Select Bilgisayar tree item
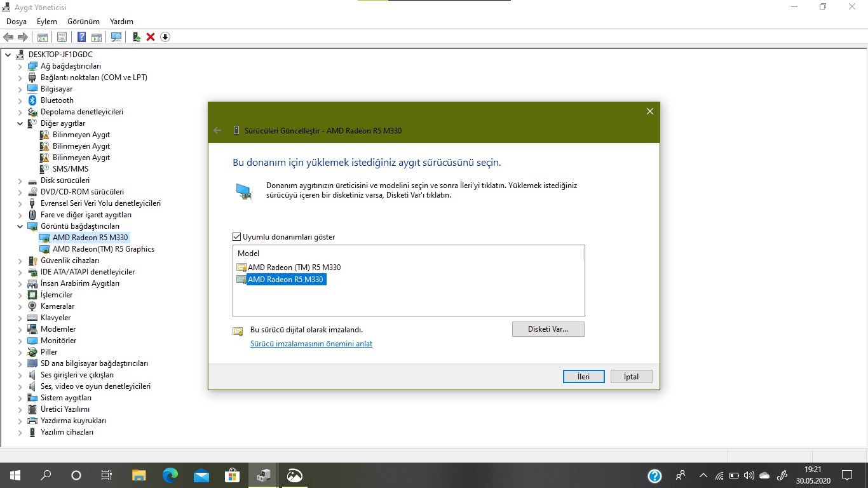The width and height of the screenshot is (868, 488). [x=57, y=89]
